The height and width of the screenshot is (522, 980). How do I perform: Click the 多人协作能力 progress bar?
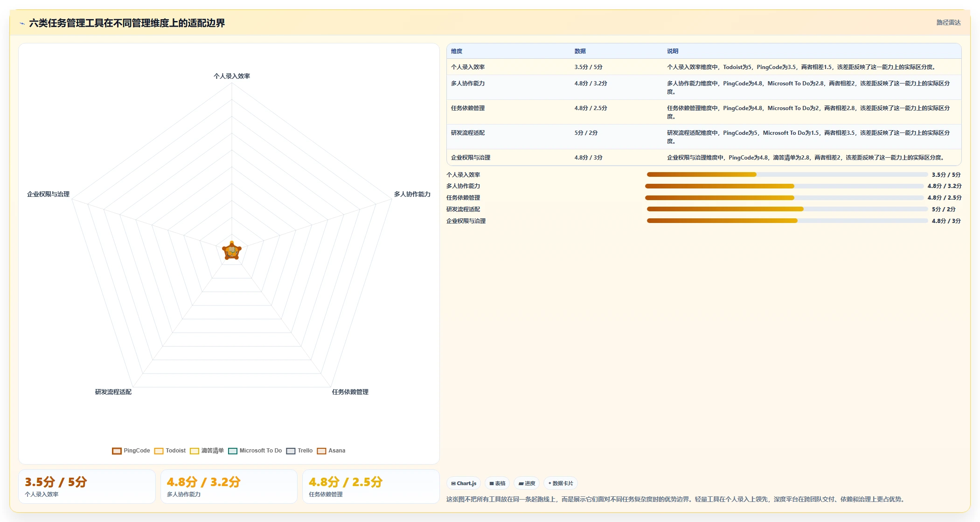(x=785, y=186)
